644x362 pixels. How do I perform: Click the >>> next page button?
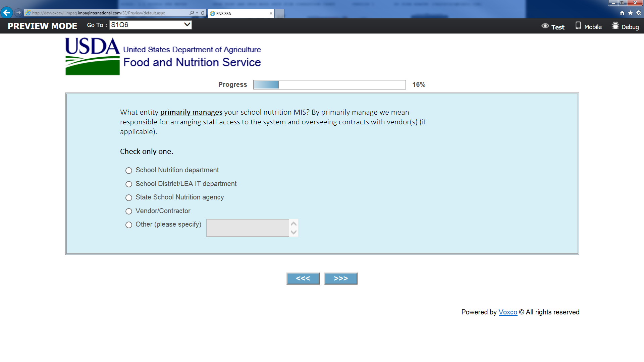point(341,279)
